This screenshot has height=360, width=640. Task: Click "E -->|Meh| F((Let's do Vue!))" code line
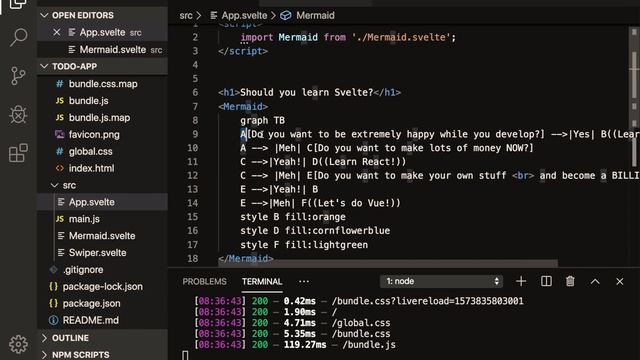pos(320,203)
